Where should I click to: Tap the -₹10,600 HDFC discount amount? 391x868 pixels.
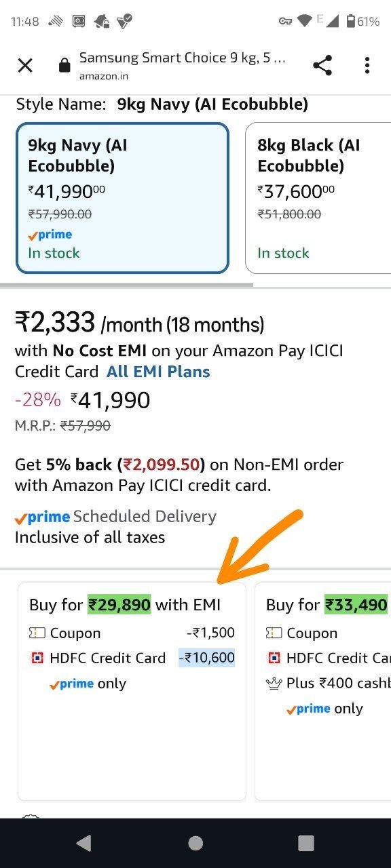click(206, 658)
